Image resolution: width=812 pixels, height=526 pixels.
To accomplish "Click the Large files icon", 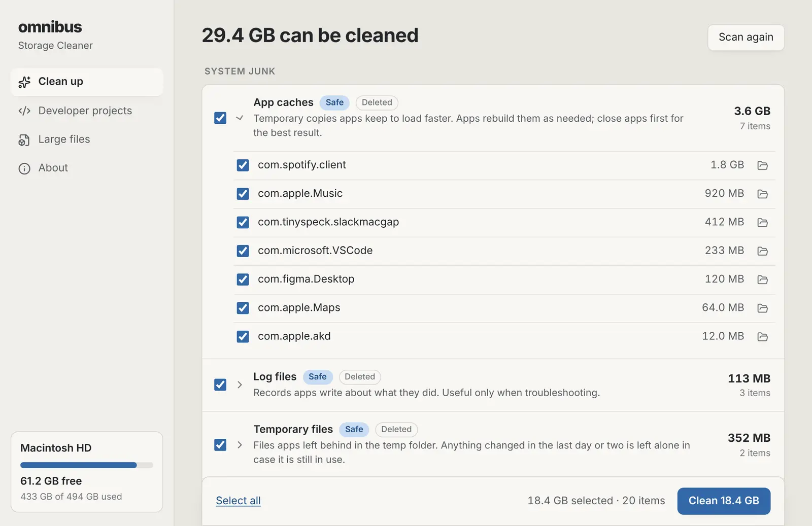I will tap(24, 140).
